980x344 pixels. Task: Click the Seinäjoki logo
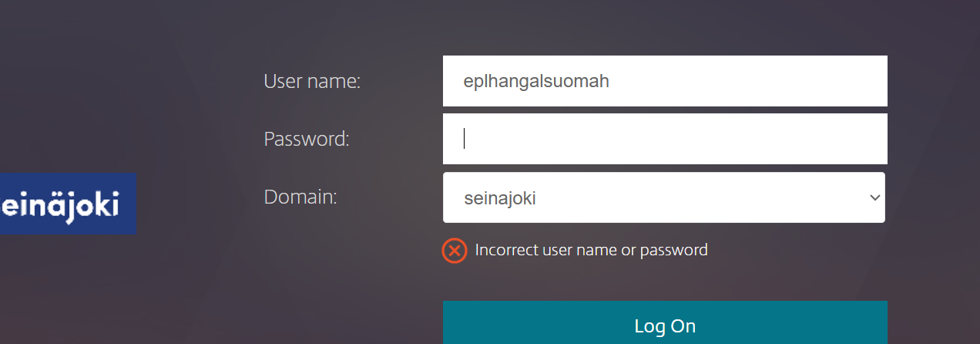click(x=68, y=204)
